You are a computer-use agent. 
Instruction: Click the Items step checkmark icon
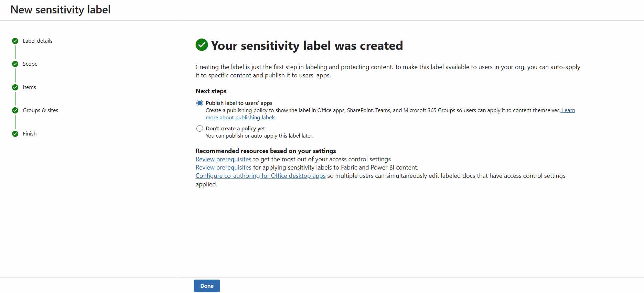pyautogui.click(x=15, y=87)
